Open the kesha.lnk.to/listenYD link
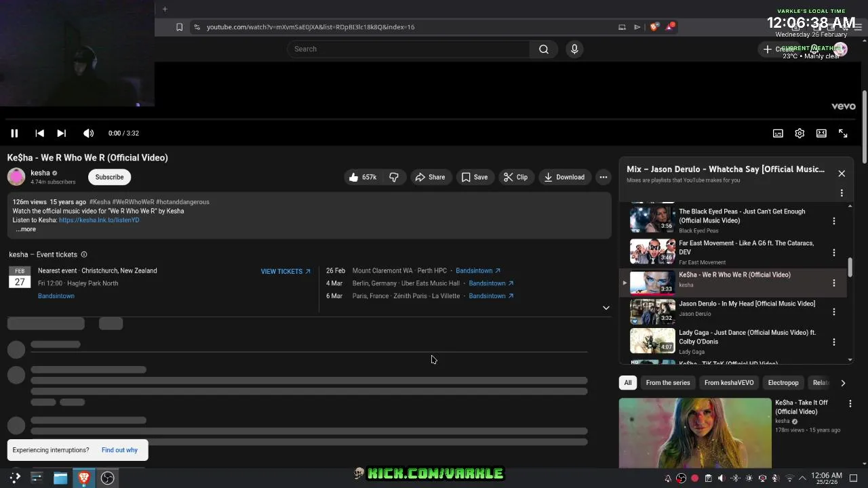Viewport: 868px width, 488px height. [x=99, y=220]
